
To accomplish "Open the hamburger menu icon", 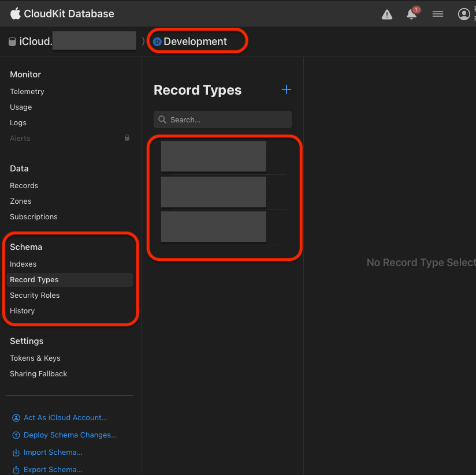I will [x=438, y=14].
